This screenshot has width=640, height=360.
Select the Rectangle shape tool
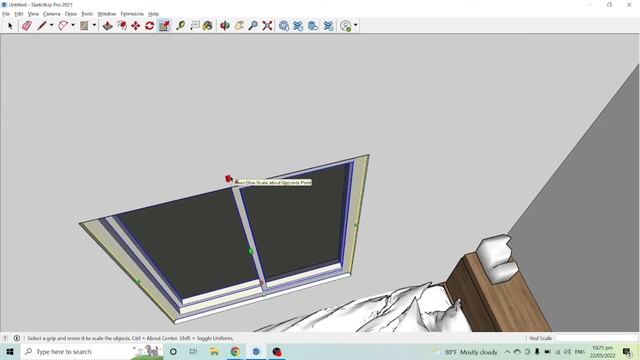tap(84, 26)
